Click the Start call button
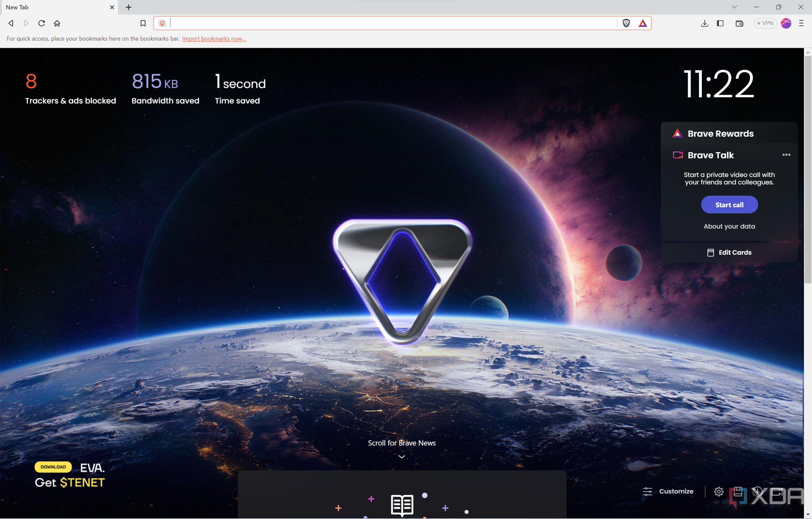This screenshot has height=519, width=812. click(729, 204)
